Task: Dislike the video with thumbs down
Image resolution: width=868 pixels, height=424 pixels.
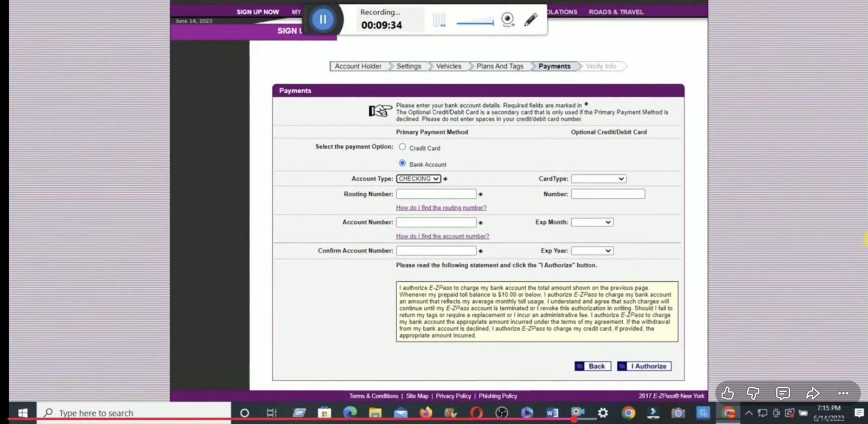Action: [753, 393]
